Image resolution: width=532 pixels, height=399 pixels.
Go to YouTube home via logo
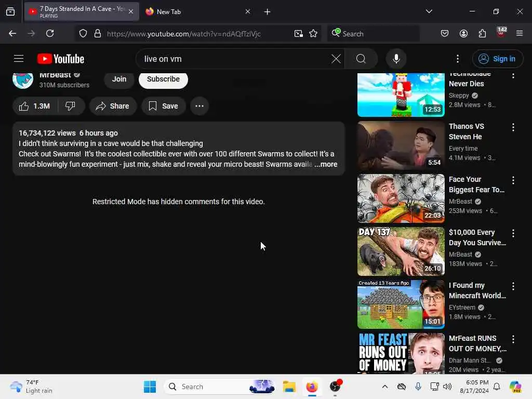61,59
